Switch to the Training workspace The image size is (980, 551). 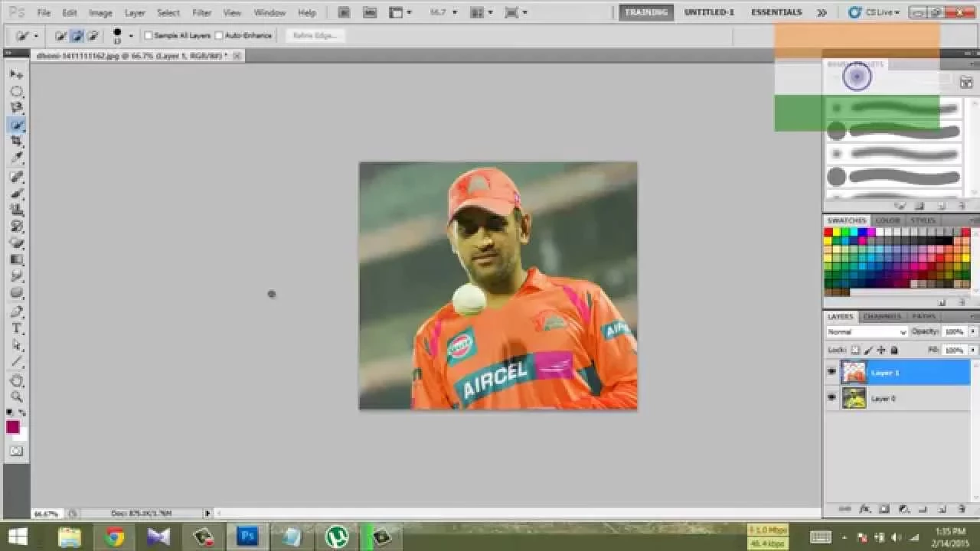click(646, 12)
